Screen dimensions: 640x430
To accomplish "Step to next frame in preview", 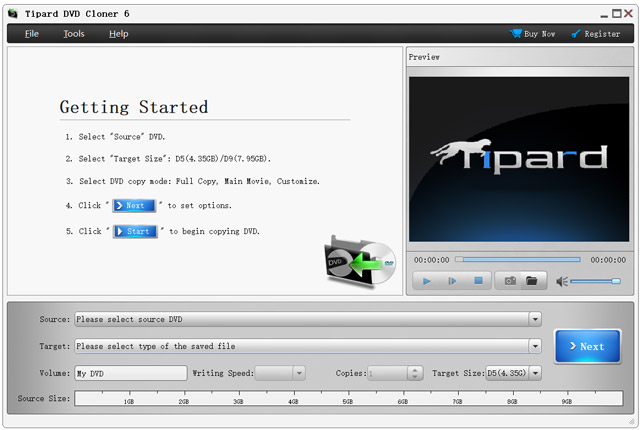I will pos(452,281).
